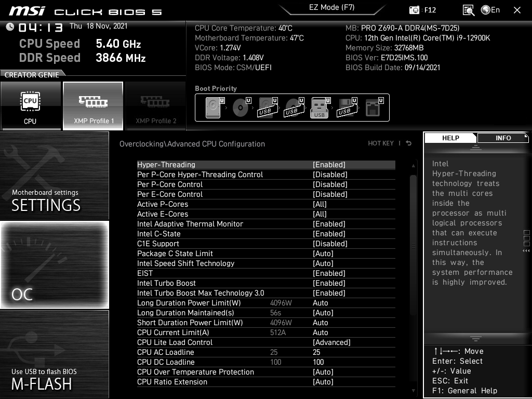
Task: Toggle Hyper-Threading Enabled value
Action: pyautogui.click(x=329, y=165)
